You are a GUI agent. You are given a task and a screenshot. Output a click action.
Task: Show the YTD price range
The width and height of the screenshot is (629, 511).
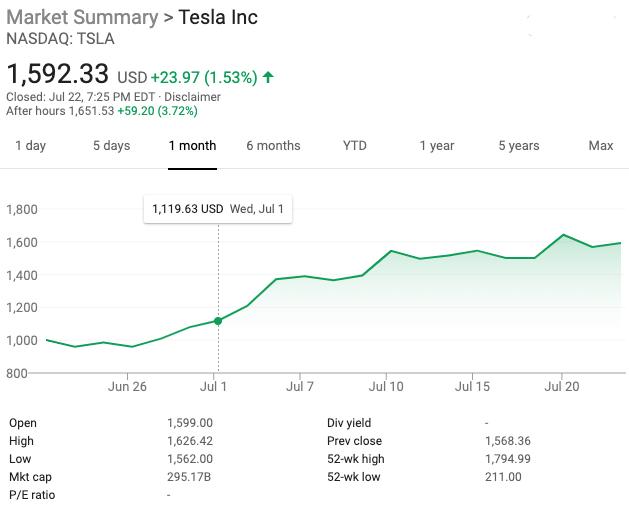click(354, 146)
